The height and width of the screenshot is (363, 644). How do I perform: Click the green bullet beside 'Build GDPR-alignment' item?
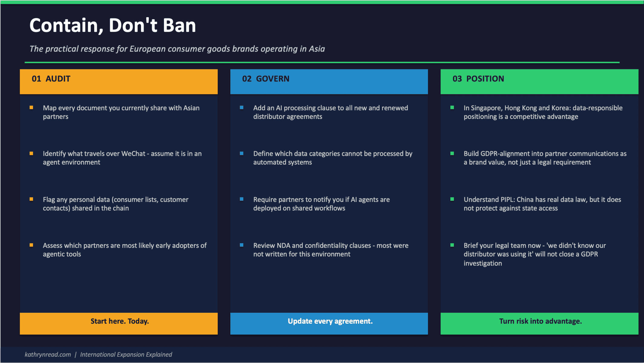point(452,153)
